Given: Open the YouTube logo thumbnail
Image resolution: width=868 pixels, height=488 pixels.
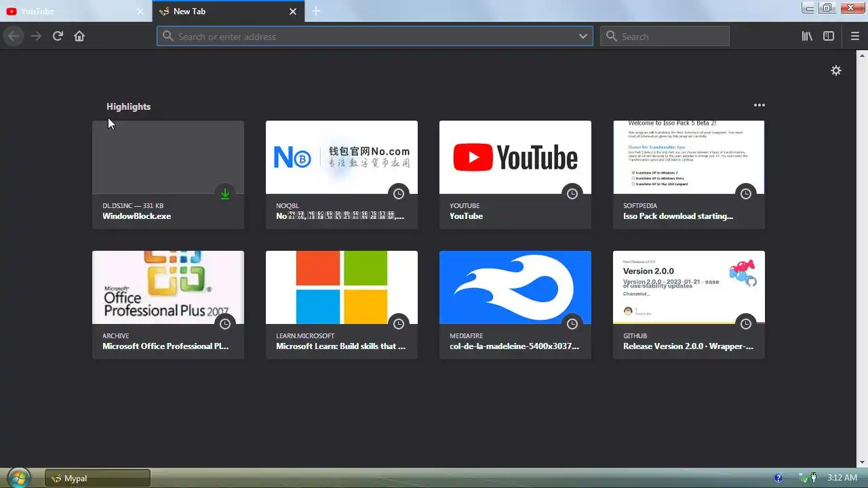Looking at the screenshot, I should pos(515,157).
